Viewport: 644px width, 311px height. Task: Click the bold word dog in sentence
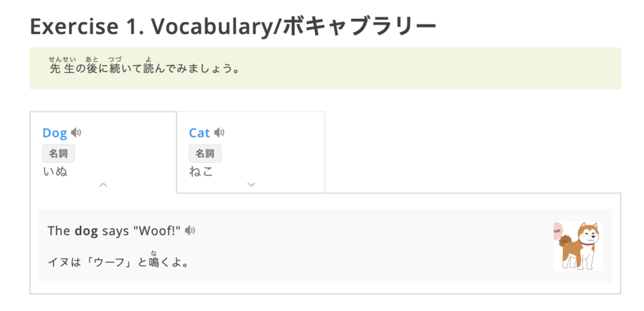(86, 231)
